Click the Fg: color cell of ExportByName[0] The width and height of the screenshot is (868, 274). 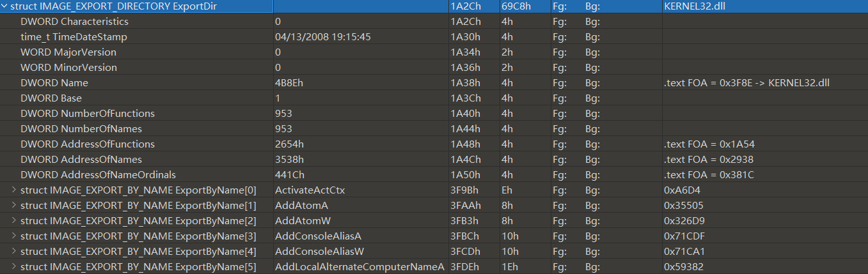[x=559, y=190]
